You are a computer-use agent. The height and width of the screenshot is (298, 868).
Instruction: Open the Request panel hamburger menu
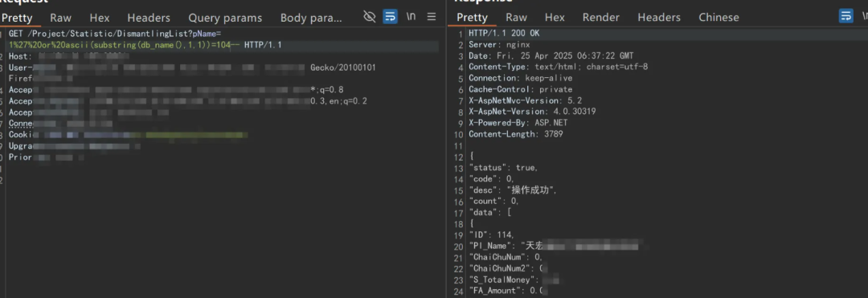432,17
